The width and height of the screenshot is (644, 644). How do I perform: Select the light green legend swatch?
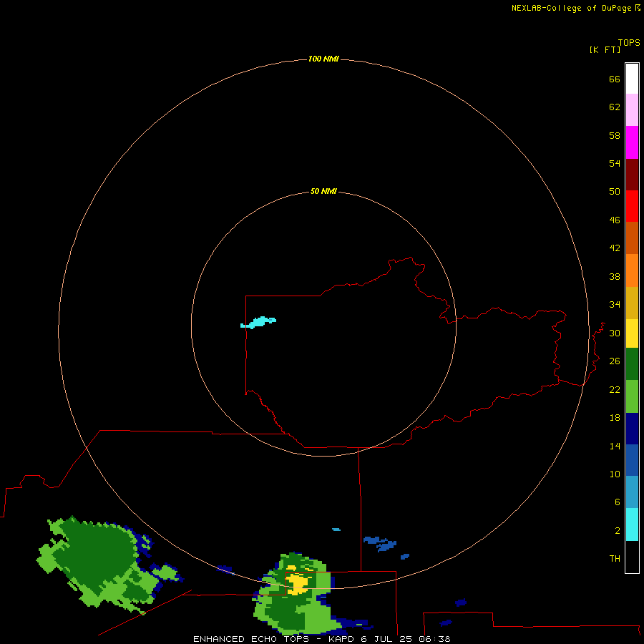pos(632,396)
